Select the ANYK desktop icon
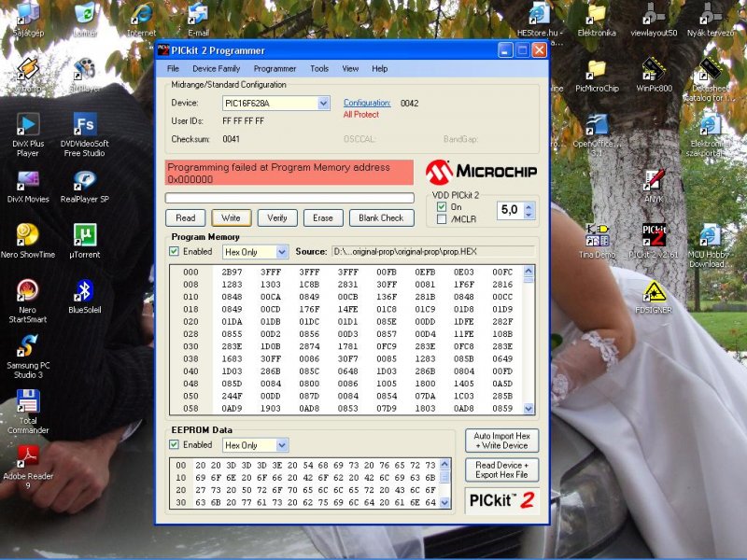The width and height of the screenshot is (747, 560). pos(654,186)
